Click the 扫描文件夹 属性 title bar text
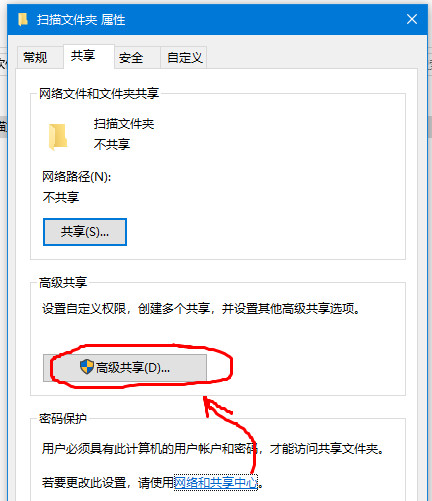This screenshot has height=501, width=432. tap(81, 20)
